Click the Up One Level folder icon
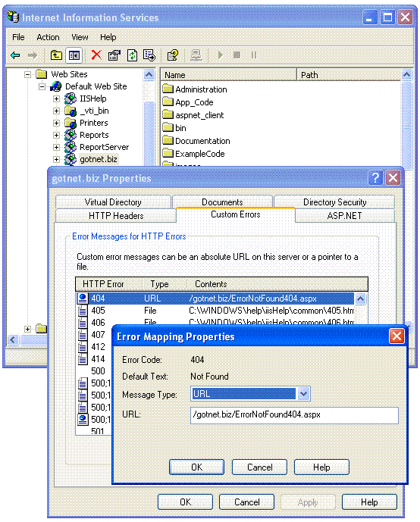 56,55
